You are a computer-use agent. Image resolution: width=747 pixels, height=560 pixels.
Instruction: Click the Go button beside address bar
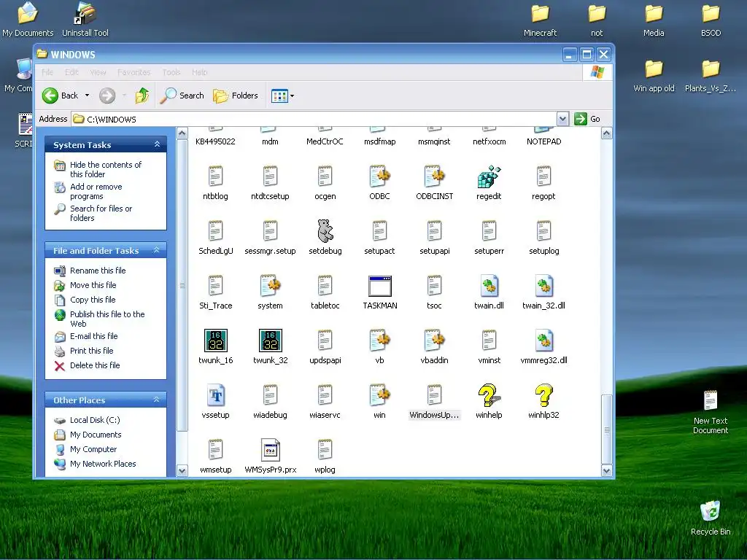[588, 119]
